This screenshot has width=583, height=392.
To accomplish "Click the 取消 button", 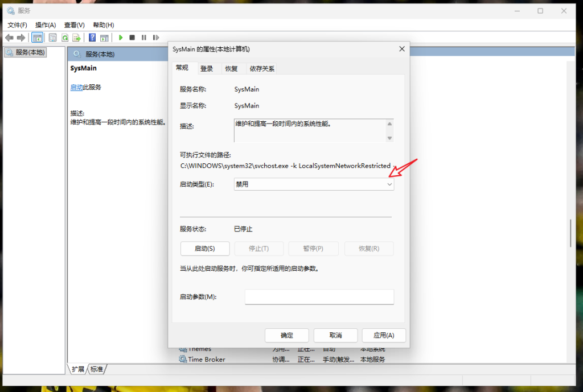I will [x=336, y=336].
